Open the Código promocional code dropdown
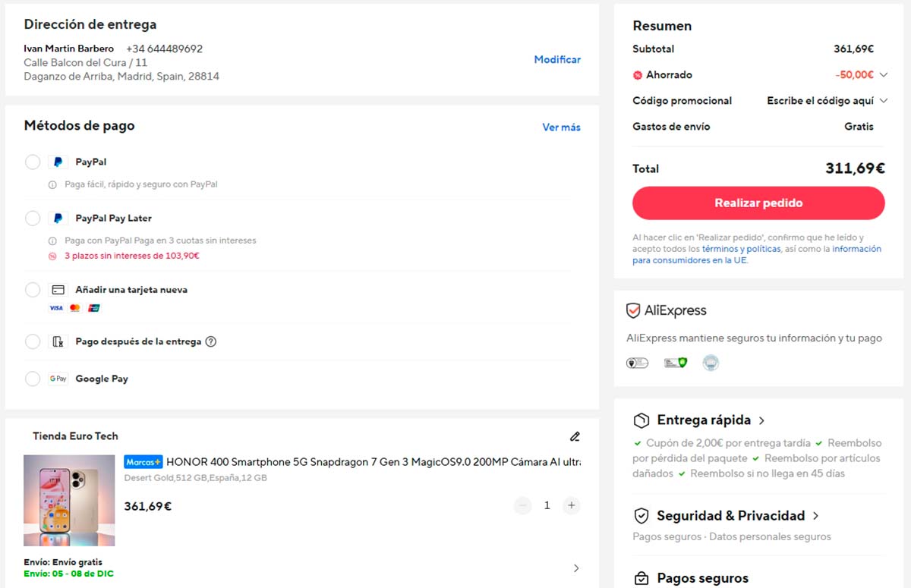The image size is (911, 588). [883, 101]
